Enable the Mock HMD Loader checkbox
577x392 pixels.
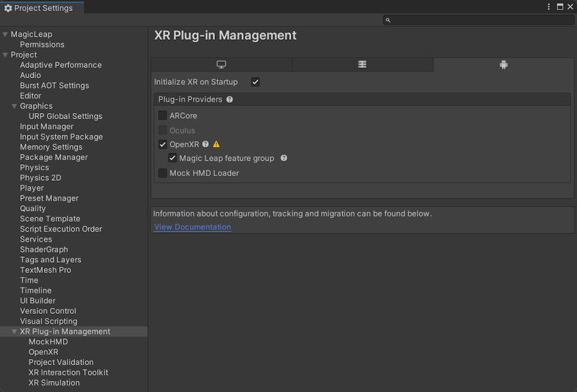[162, 173]
